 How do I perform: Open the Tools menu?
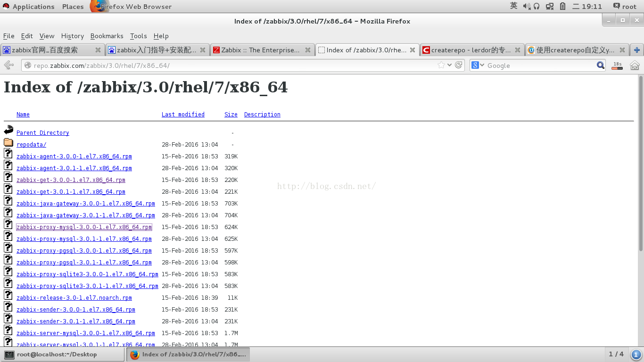[x=139, y=36]
